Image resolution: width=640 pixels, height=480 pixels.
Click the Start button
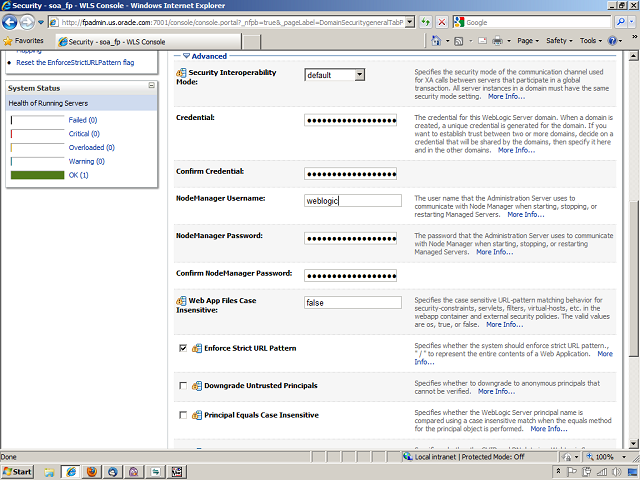tap(18, 470)
